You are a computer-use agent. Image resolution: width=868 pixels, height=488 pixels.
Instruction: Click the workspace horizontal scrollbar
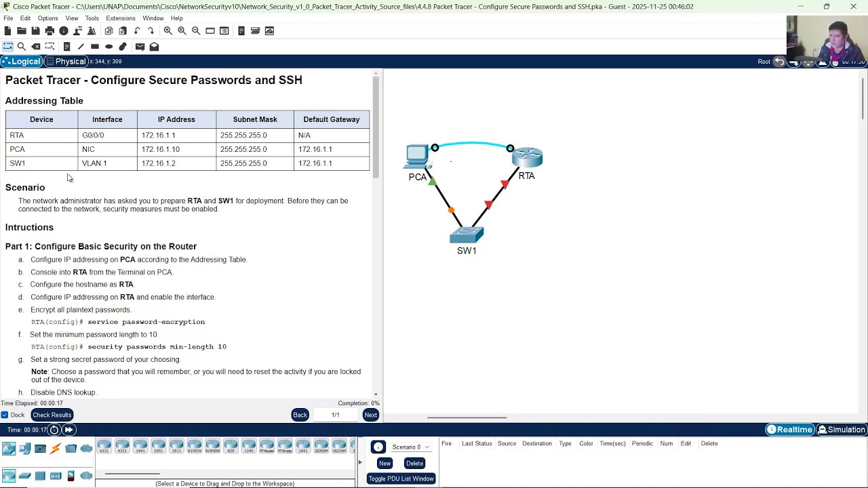(467, 418)
